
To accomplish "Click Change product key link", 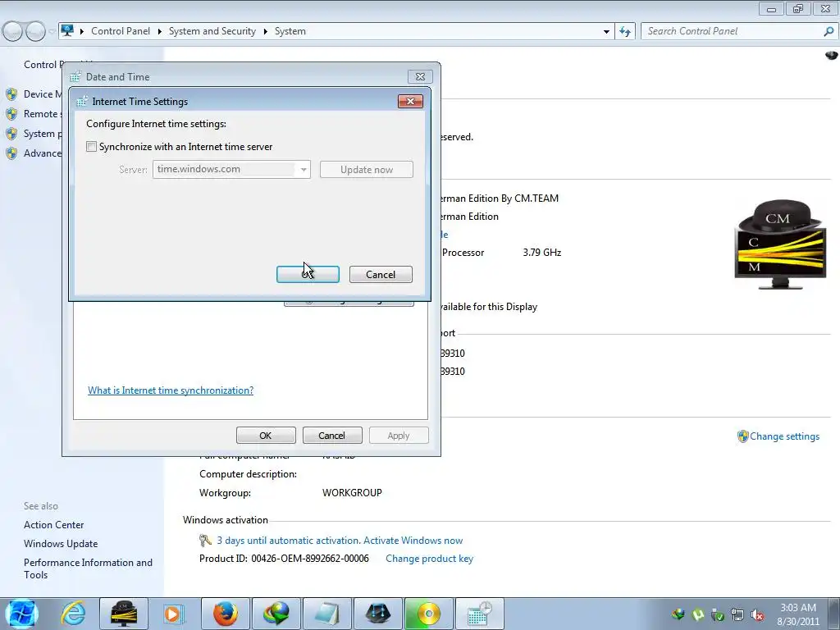I will click(429, 558).
